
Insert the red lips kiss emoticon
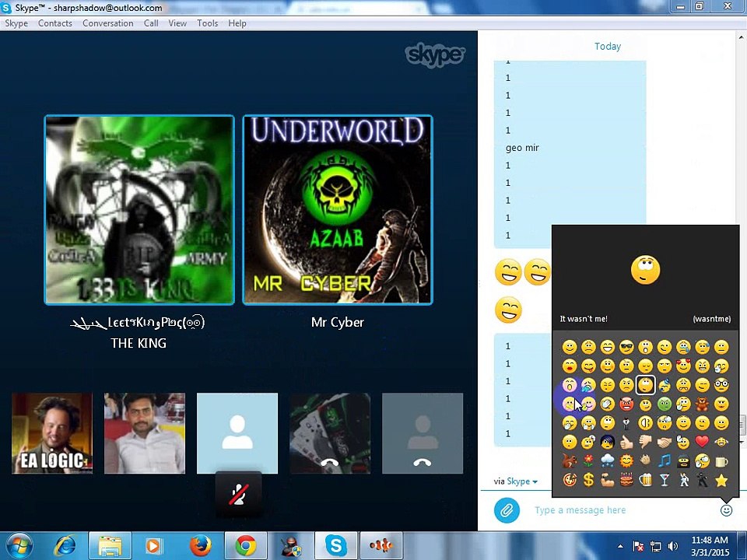coord(570,366)
